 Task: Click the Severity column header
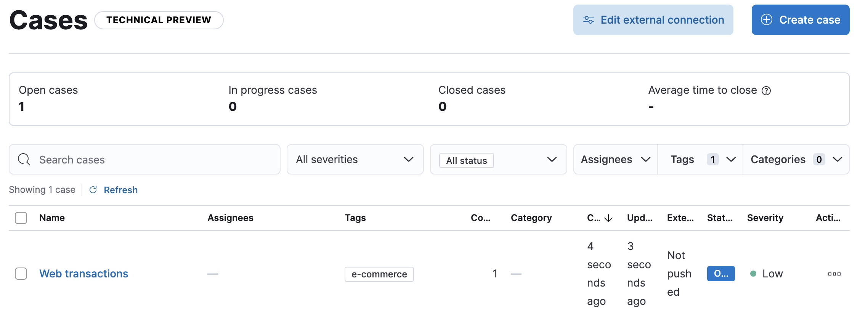coord(765,218)
